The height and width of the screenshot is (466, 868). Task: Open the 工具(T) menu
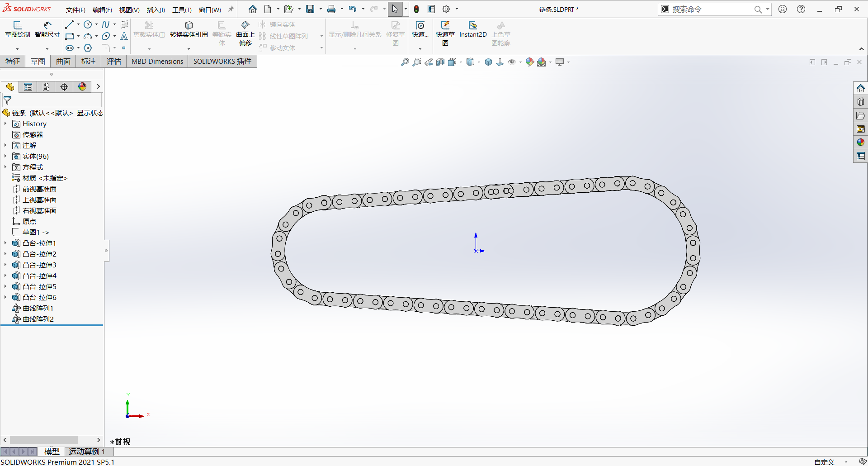click(182, 10)
